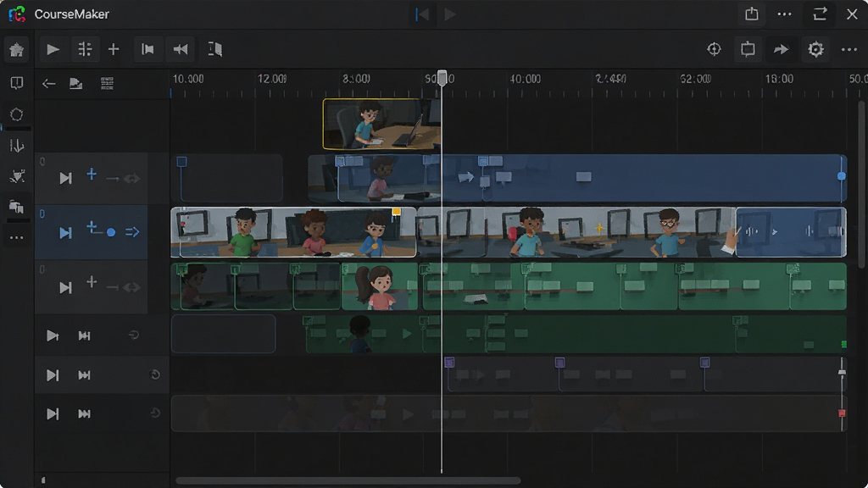Screen dimensions: 868x488
Task: Open the screen frame icon beside the crosshair
Action: coord(748,49)
